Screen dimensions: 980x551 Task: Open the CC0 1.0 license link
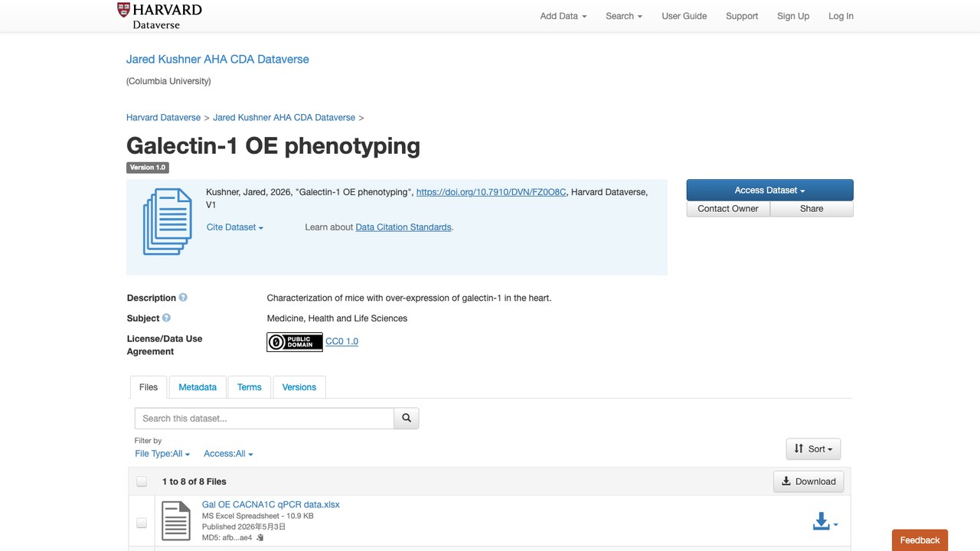coord(342,341)
